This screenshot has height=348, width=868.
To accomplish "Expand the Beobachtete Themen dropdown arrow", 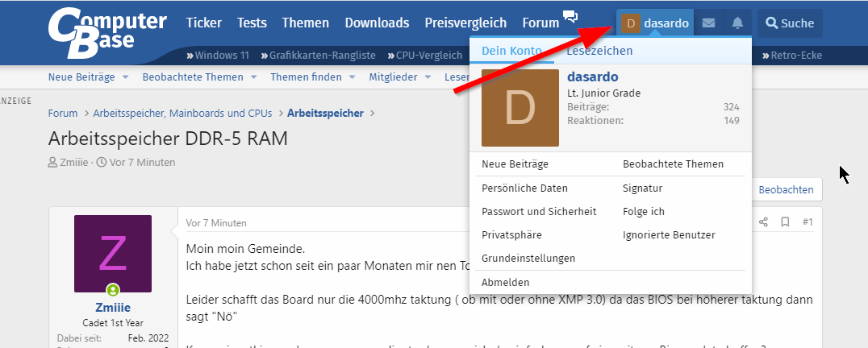I will pyautogui.click(x=253, y=77).
